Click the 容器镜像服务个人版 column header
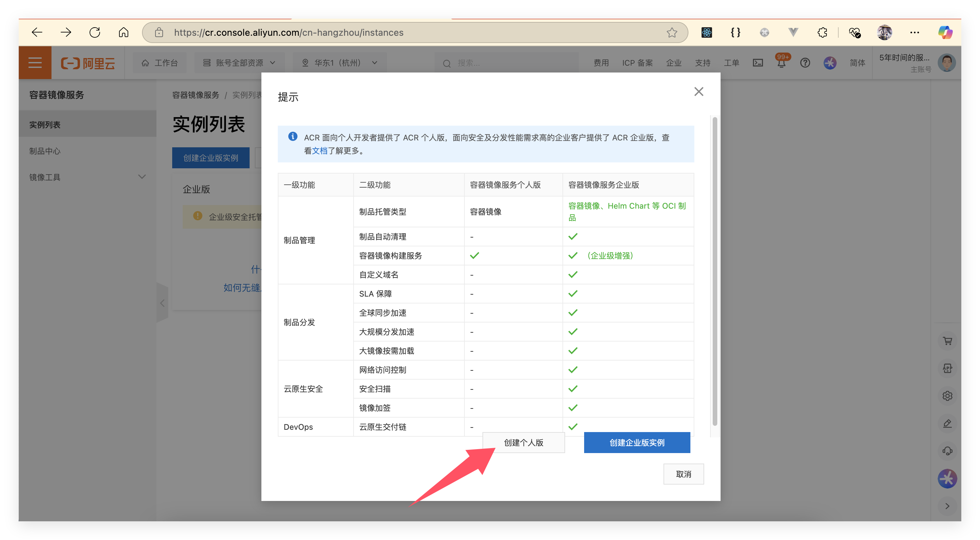Screen dimensions: 980x540 513,185
